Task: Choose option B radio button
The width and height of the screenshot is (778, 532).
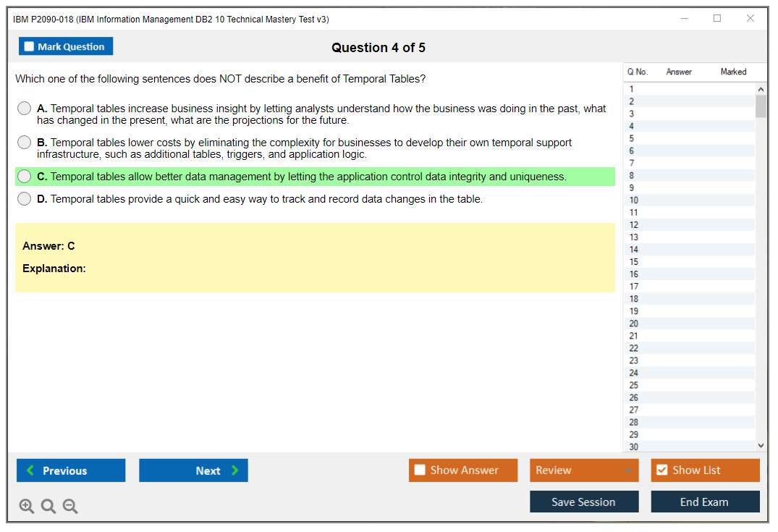Action: (x=25, y=143)
